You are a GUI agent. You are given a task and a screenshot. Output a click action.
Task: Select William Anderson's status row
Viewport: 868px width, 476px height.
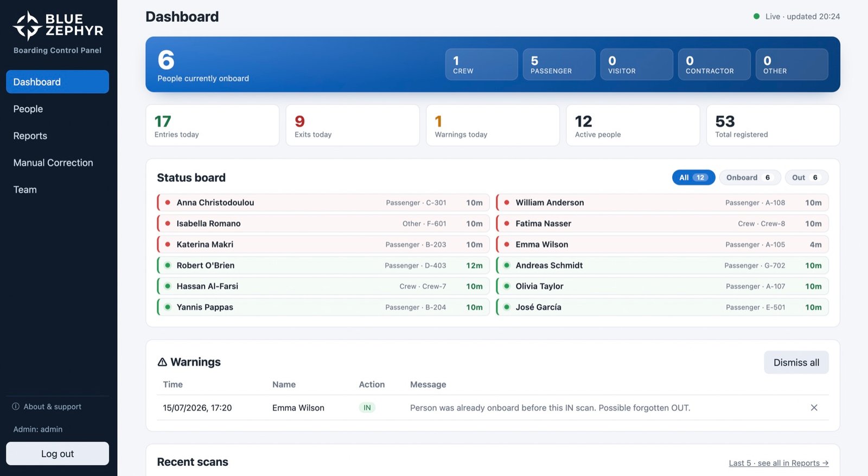662,202
